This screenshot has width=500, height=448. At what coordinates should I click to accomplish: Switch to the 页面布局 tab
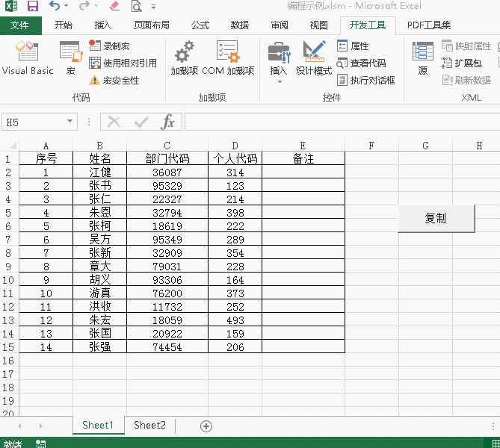pos(152,25)
